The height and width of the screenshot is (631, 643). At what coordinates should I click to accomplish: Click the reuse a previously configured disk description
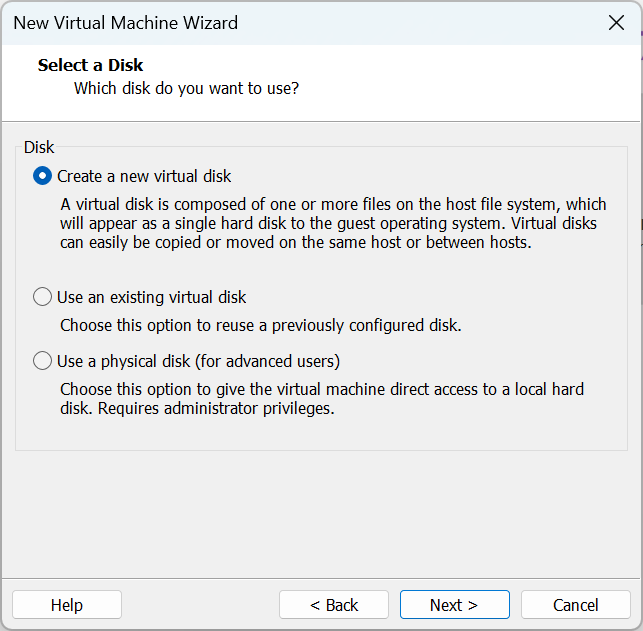260,325
